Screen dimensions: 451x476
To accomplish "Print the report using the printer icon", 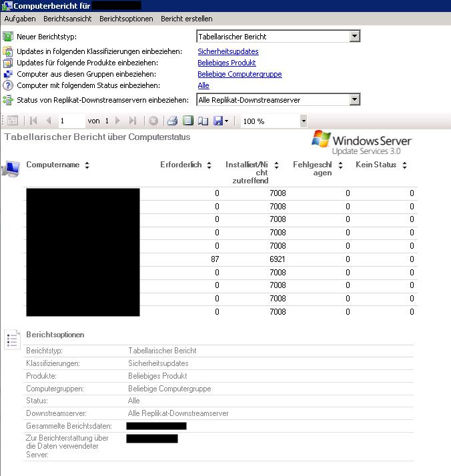I will tap(172, 121).
